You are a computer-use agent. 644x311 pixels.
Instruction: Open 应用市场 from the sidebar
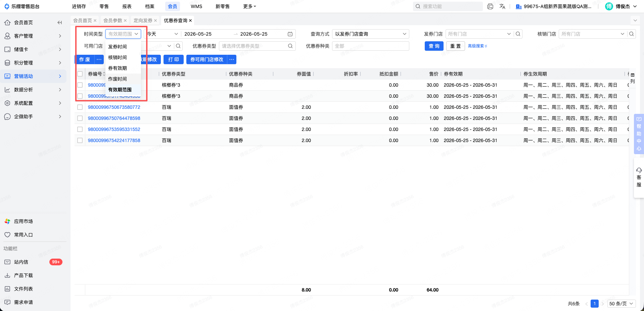click(x=24, y=221)
